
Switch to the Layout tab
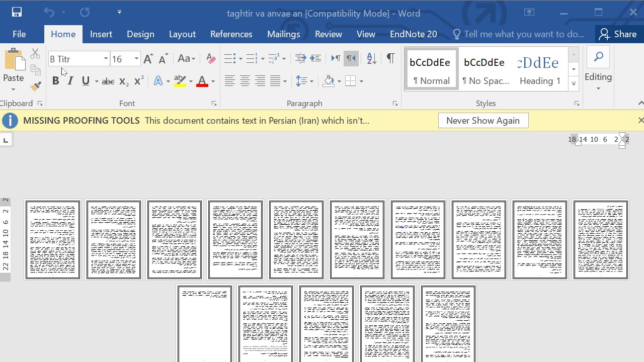coord(182,34)
